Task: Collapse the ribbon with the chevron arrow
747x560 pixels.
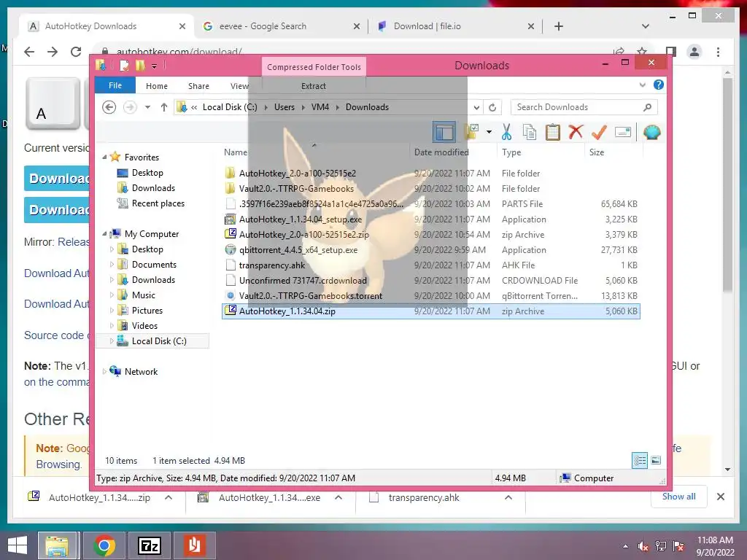Action: tap(642, 85)
